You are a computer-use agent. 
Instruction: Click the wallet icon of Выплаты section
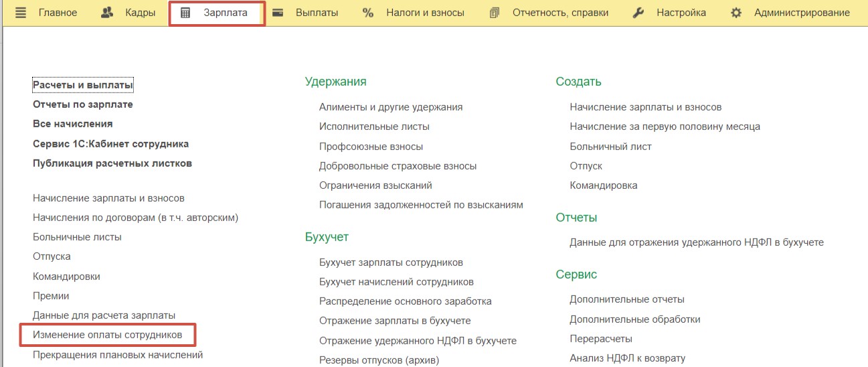[x=278, y=13]
